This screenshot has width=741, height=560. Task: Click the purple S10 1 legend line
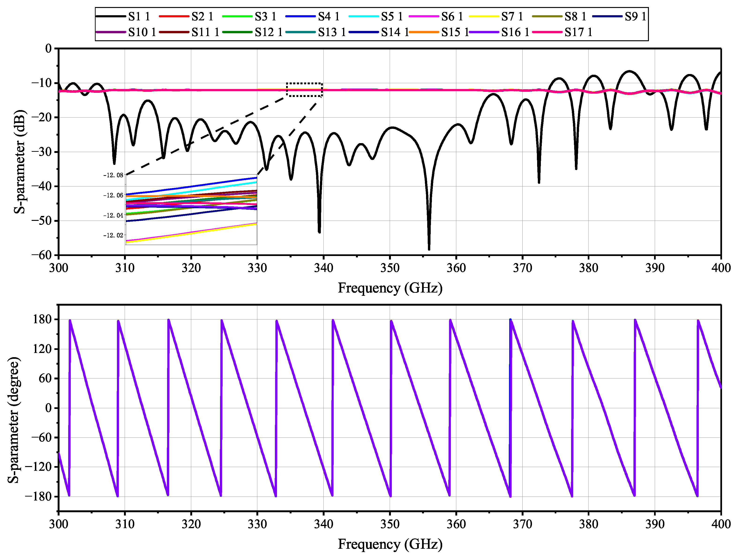111,32
